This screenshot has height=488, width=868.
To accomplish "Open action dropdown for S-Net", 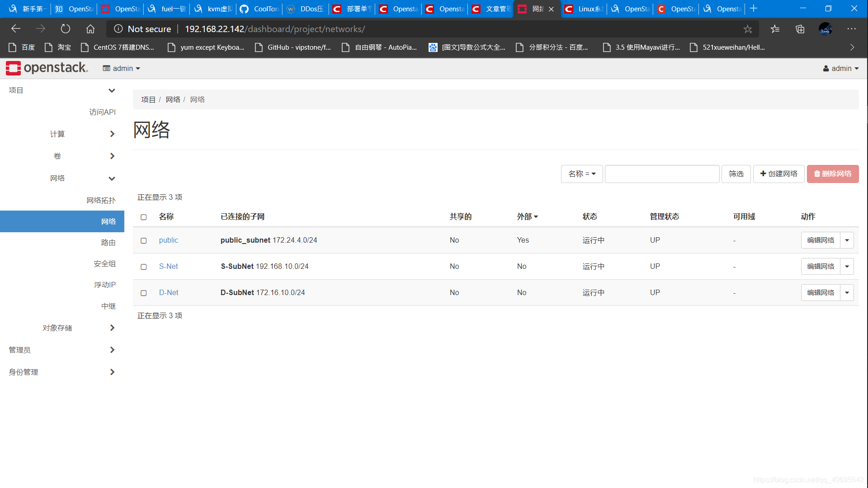I will click(x=847, y=267).
